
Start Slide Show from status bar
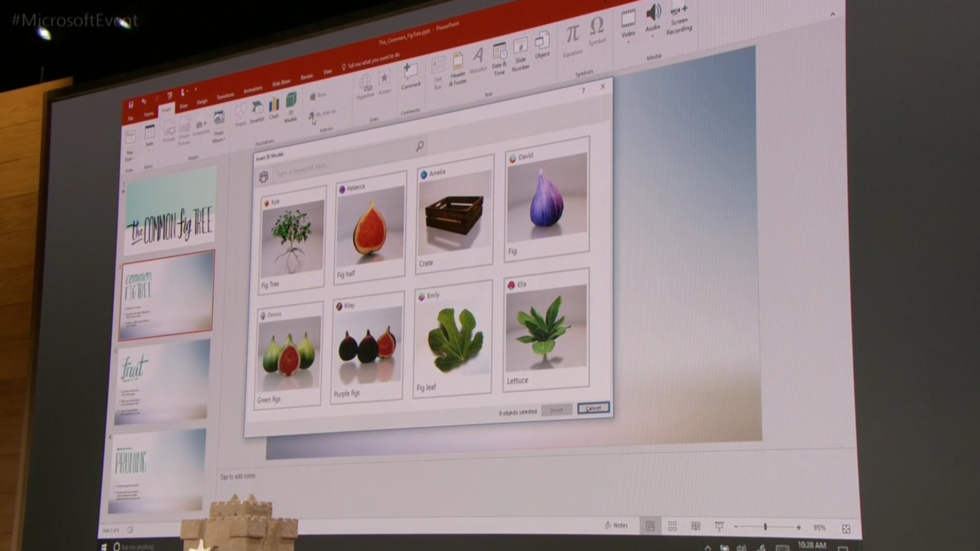(719, 526)
